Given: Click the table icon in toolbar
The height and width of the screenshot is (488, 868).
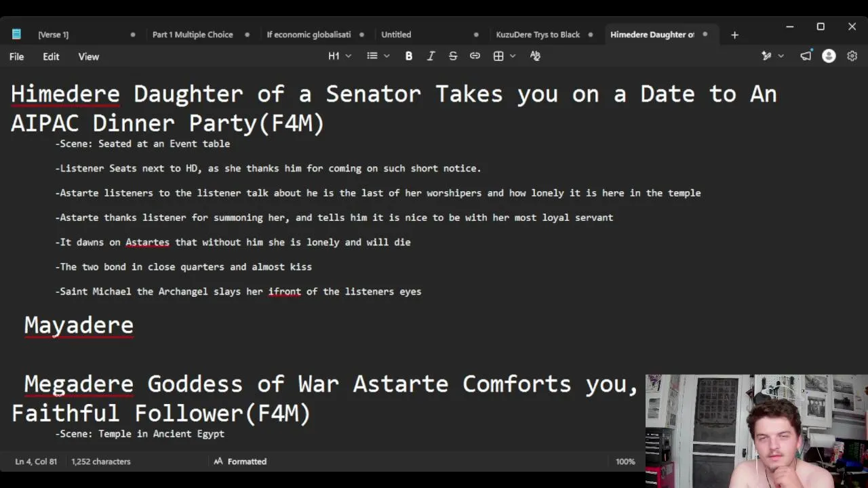Looking at the screenshot, I should (498, 56).
